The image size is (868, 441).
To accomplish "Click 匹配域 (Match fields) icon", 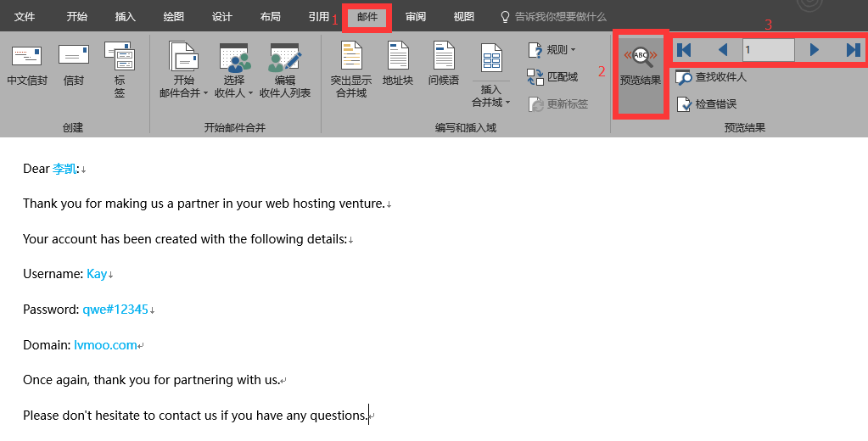I will 552,77.
